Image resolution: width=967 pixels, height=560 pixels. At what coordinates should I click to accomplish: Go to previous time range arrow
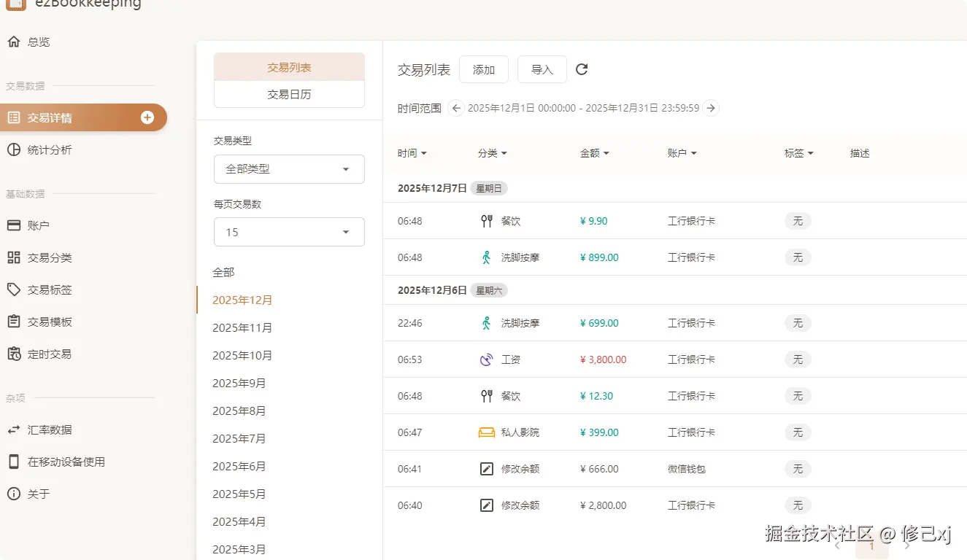(456, 108)
